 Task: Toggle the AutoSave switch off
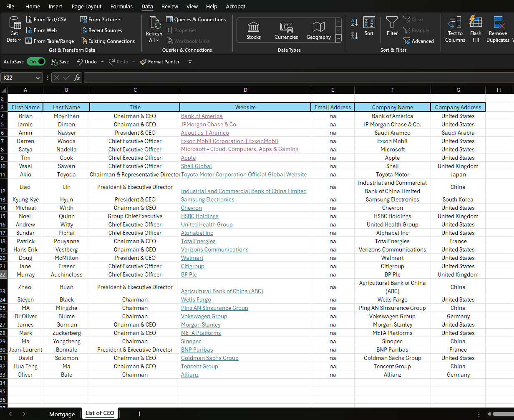[36, 62]
